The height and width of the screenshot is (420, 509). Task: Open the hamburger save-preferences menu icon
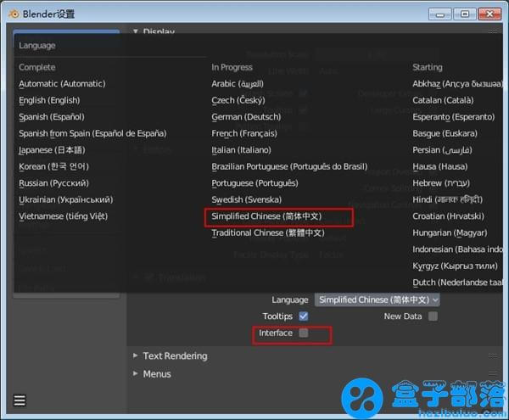click(20, 400)
